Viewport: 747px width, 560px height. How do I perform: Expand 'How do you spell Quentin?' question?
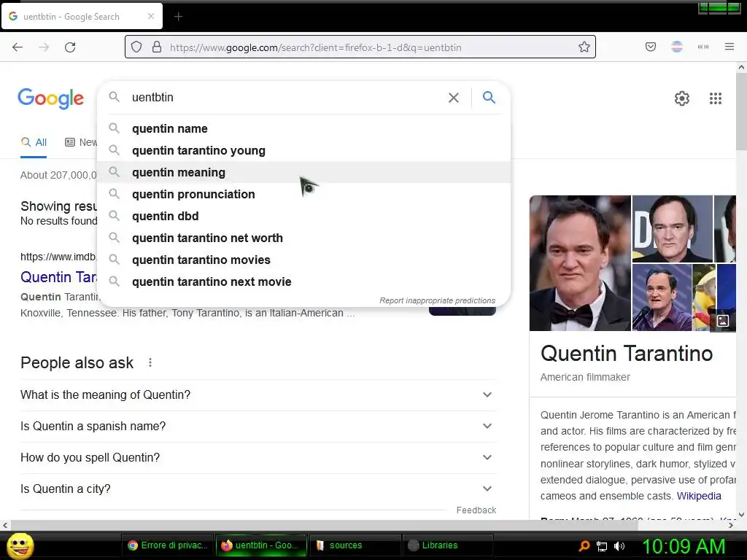click(x=258, y=458)
